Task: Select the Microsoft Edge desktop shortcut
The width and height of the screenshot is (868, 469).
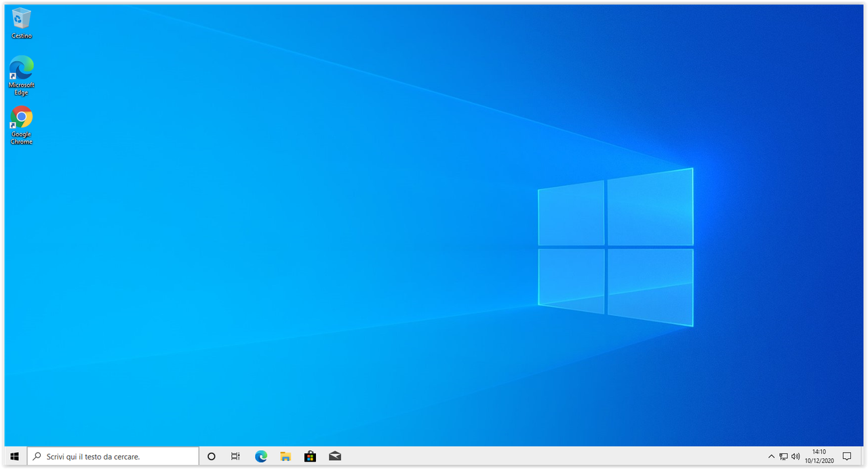Action: click(21, 75)
